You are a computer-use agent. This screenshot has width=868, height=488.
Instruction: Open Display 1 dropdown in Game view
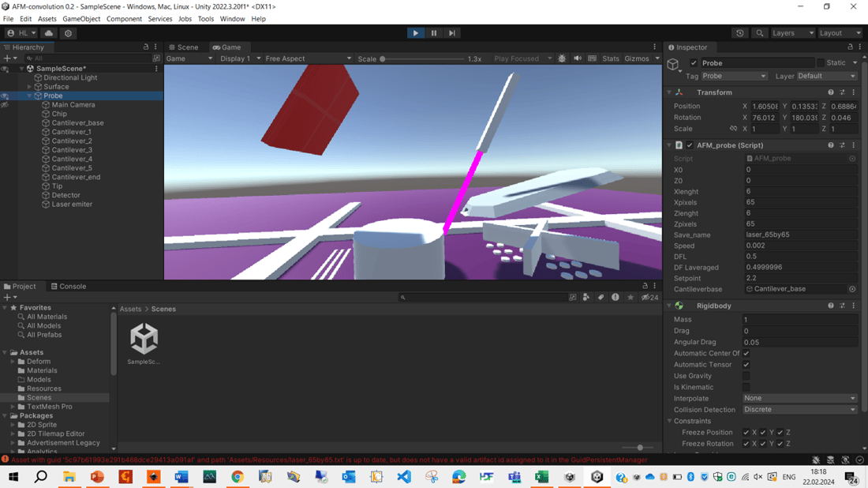240,58
